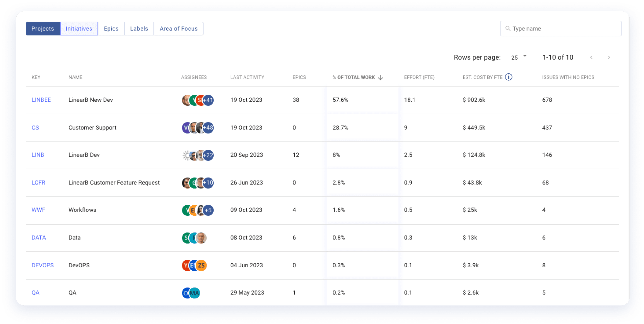Image resolution: width=644 pixels, height=324 pixels.
Task: Open the Epics tab
Action: 111,29
